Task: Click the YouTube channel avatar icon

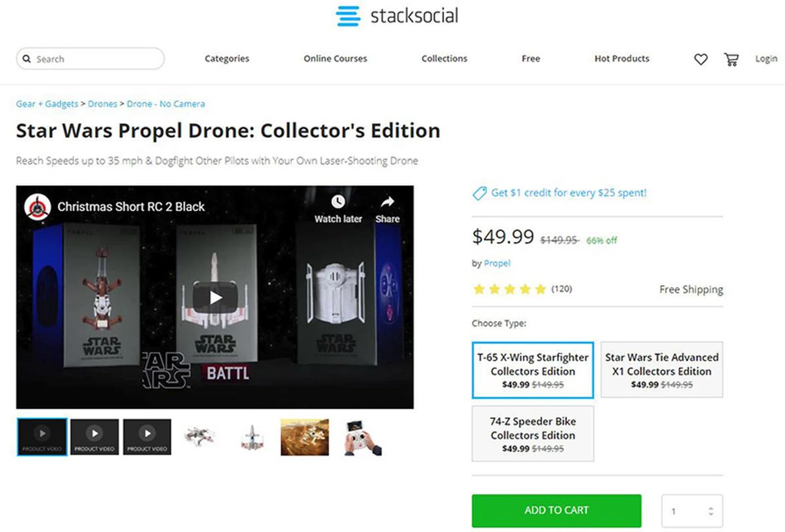Action: [38, 207]
